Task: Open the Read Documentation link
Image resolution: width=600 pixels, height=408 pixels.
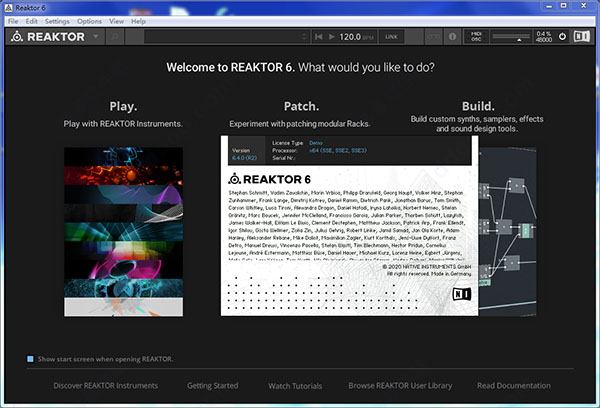Action: pos(514,385)
